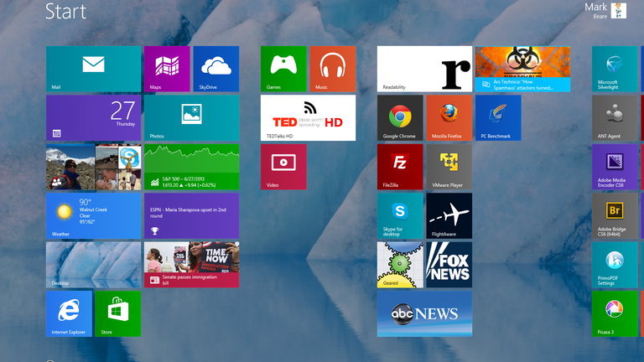Open the Geared game tile
This screenshot has height=362, width=644.
point(400,265)
